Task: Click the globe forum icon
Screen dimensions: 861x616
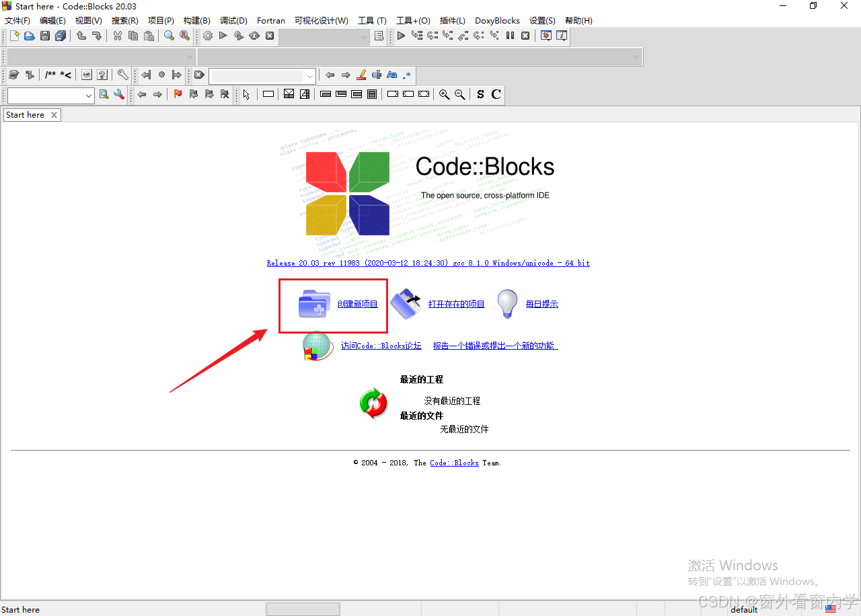Action: click(317, 346)
